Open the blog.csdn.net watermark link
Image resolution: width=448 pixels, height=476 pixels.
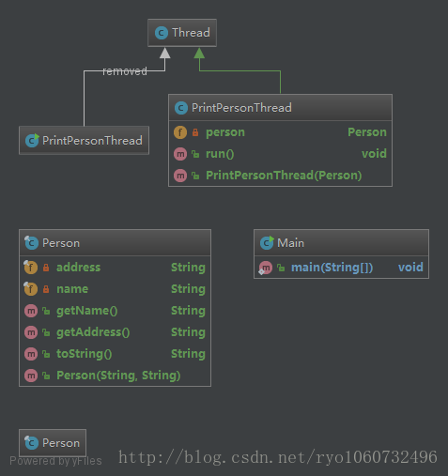(278, 457)
